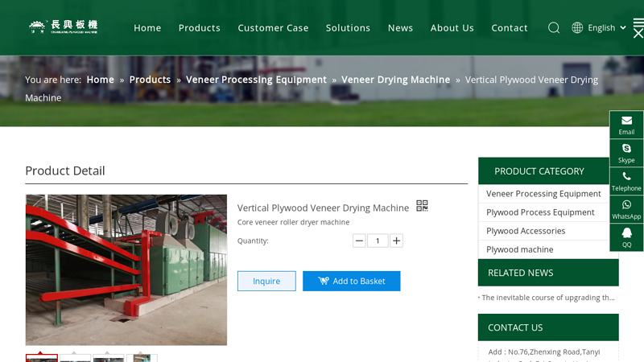Open the News menu item
The image size is (644, 362).
tap(400, 28)
